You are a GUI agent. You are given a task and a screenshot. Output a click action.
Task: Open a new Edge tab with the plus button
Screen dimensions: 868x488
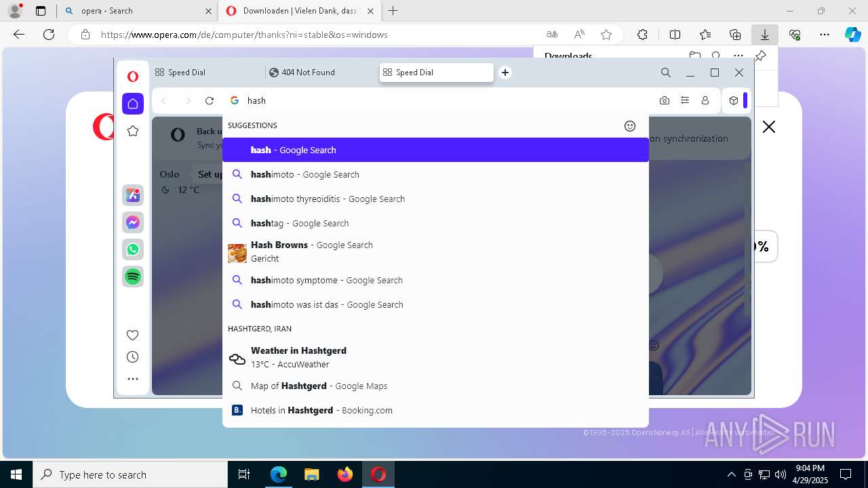[x=393, y=11]
